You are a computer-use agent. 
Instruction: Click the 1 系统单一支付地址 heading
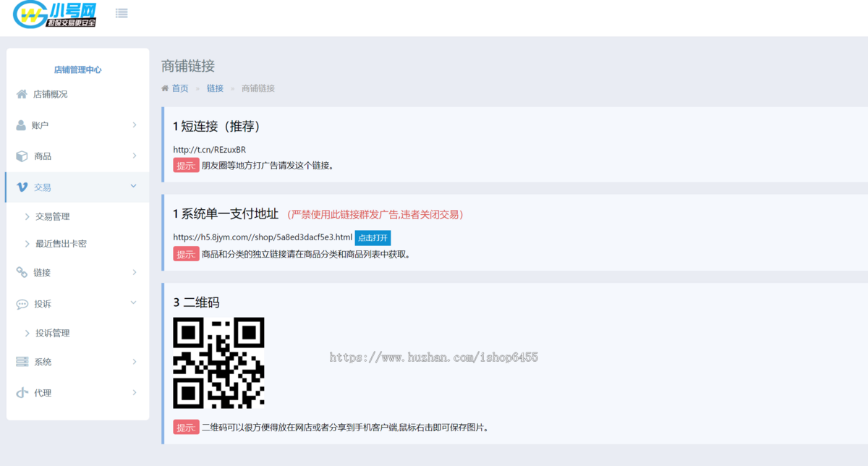point(226,214)
